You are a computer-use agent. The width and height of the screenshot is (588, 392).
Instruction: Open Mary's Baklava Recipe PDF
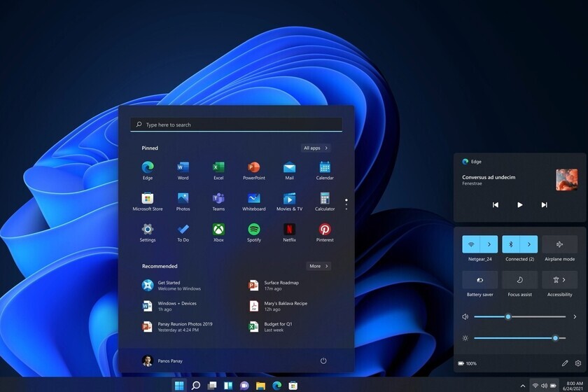tap(278, 306)
